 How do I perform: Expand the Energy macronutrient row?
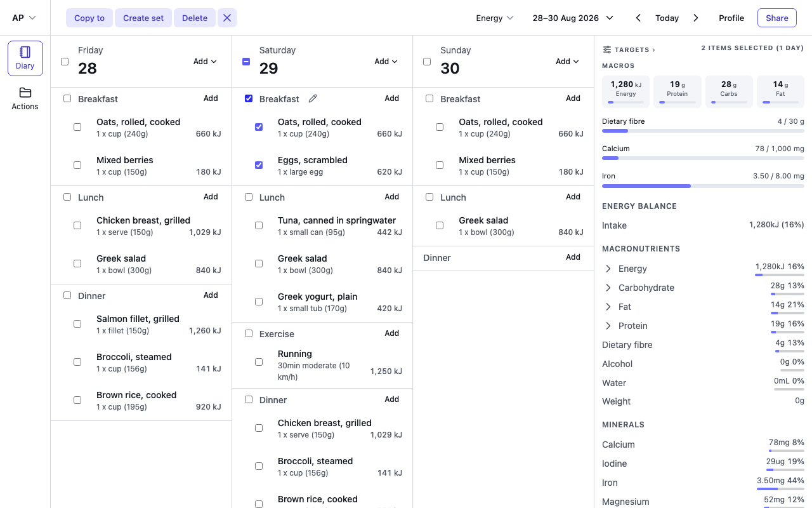pyautogui.click(x=608, y=269)
